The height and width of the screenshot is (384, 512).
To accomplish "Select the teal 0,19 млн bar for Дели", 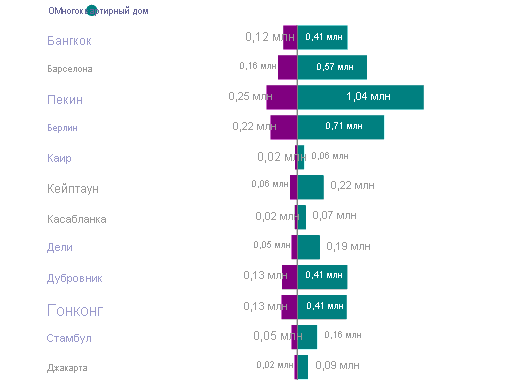I will coord(309,247).
